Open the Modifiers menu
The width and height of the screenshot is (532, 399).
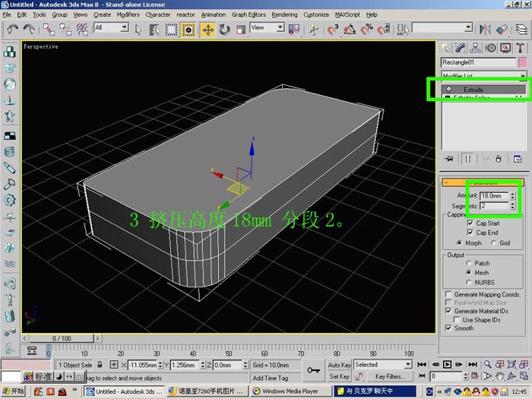coord(128,14)
